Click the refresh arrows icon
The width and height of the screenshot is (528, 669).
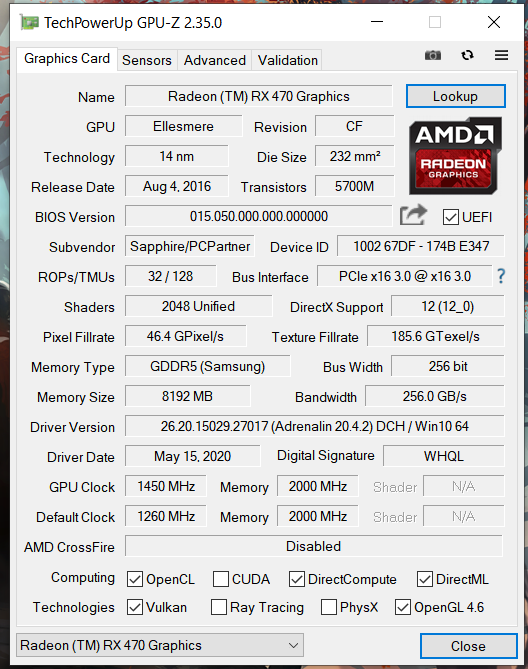tap(467, 55)
